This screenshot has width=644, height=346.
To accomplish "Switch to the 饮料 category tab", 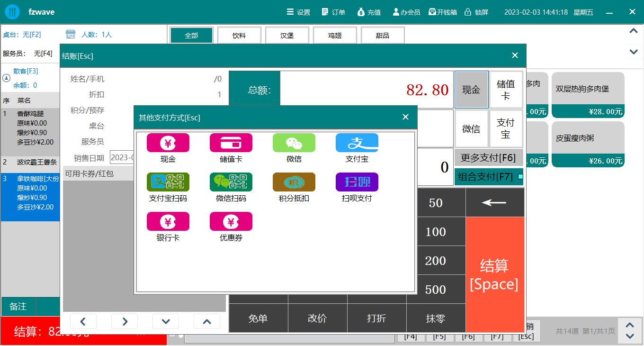I will click(239, 36).
